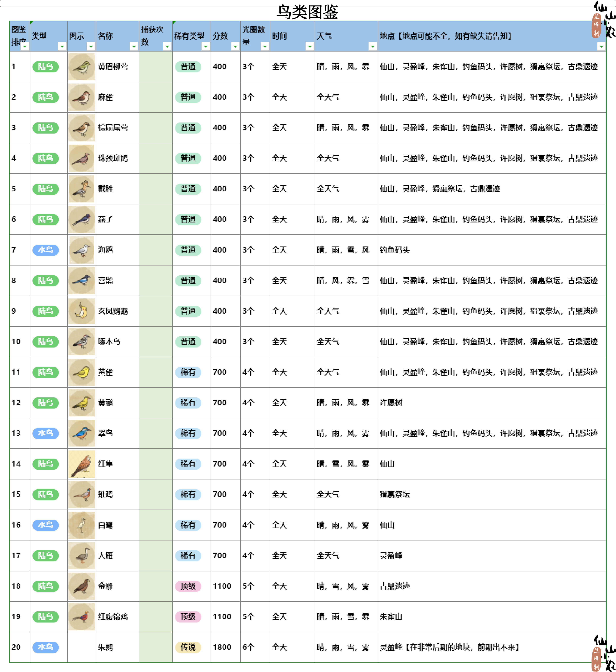Select the 海鸥 seagull picture
The height and width of the screenshot is (672, 616).
pyautogui.click(x=82, y=250)
